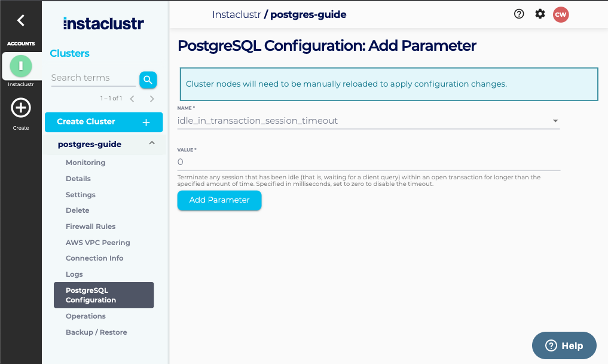Go to the next page of clusters
Screen dimensions: 608x364
[152, 99]
